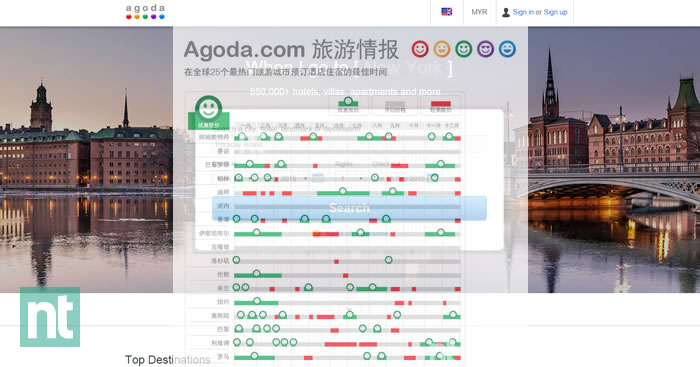Click the large green smiley badge above the chart

click(x=208, y=112)
